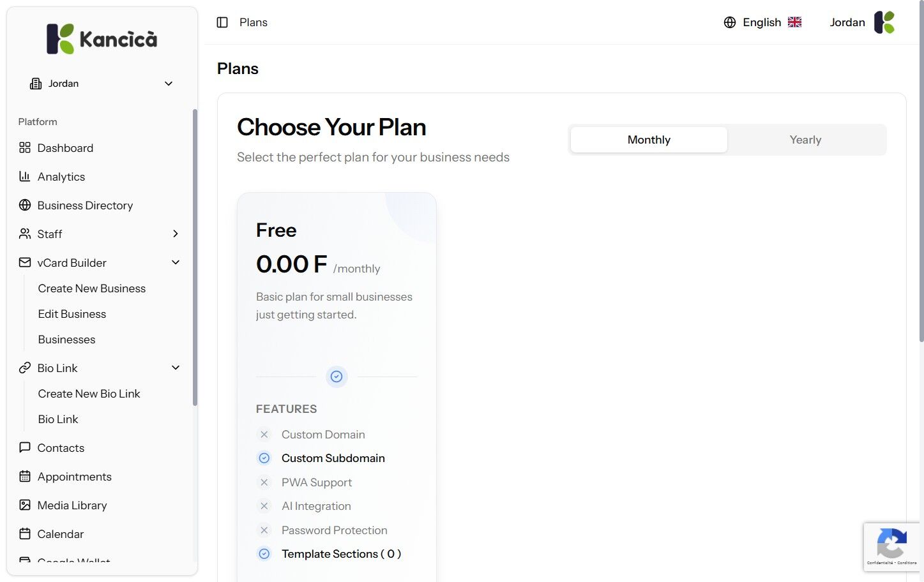Click the Kancicà user avatar icon

pos(884,22)
